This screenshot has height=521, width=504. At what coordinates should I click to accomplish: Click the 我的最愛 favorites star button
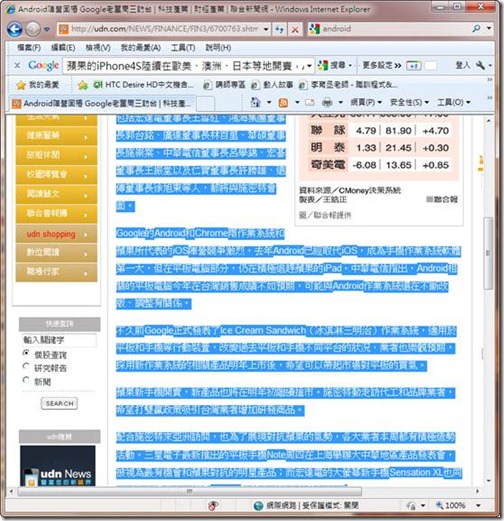pos(37,85)
